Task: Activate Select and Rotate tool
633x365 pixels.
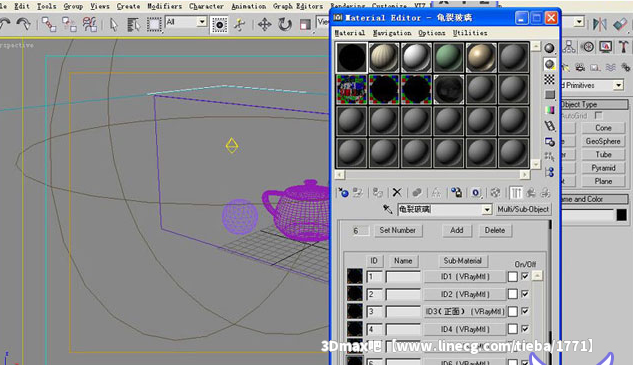Action: [x=285, y=25]
